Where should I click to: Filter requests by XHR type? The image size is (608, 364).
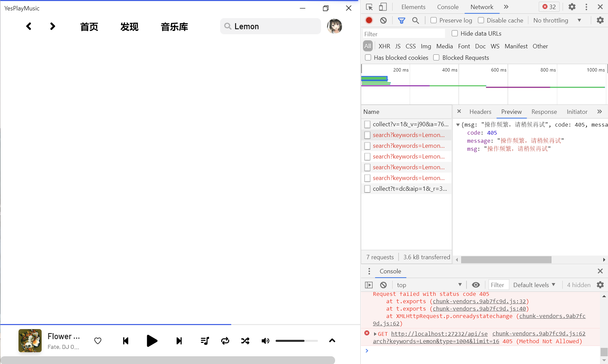point(384,46)
